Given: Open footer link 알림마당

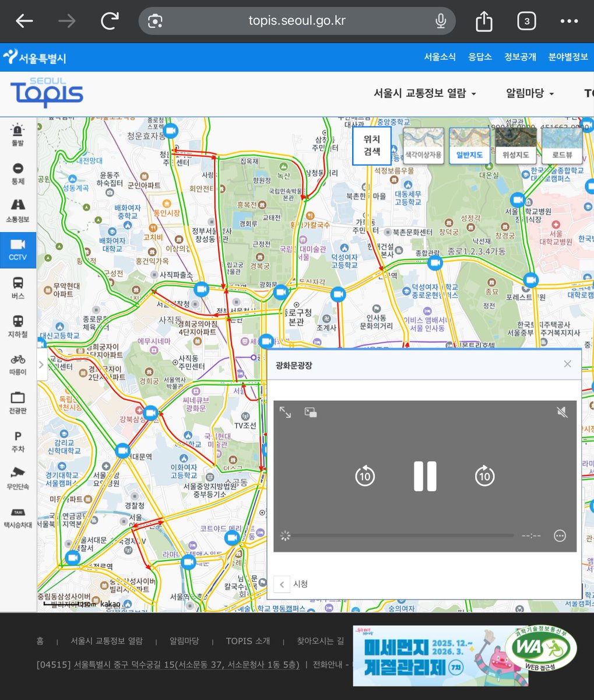Looking at the screenshot, I should coord(184,640).
